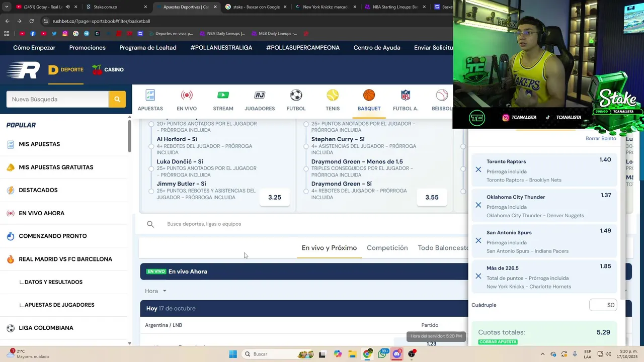The image size is (644, 362).
Task: Remove Más de 226.5 pick with X
Action: [x=478, y=276]
